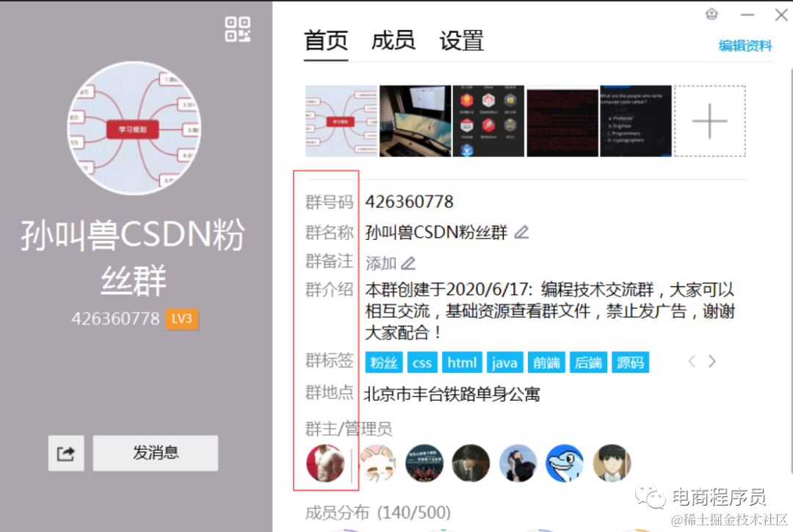Select the 前端 tag
This screenshot has height=532, width=793.
[546, 362]
